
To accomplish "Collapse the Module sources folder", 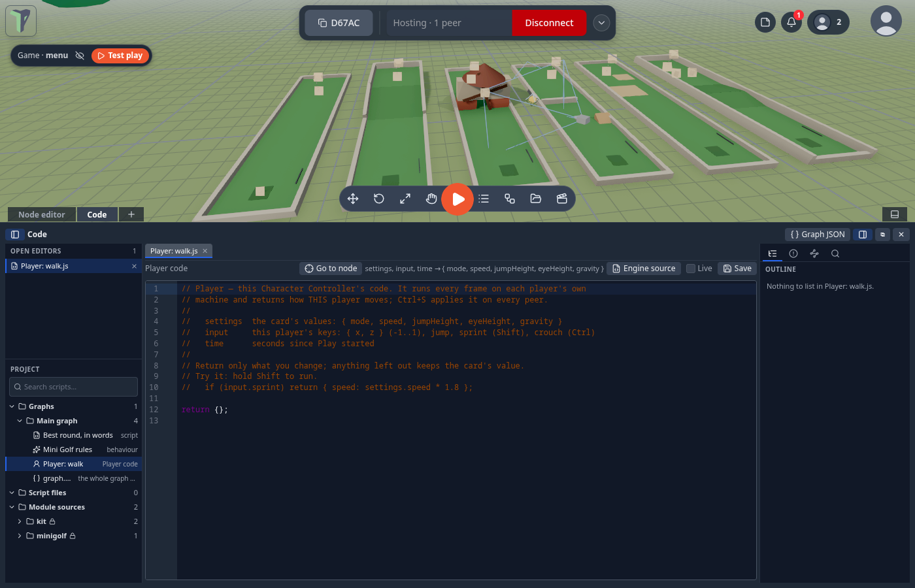I will pyautogui.click(x=12, y=507).
